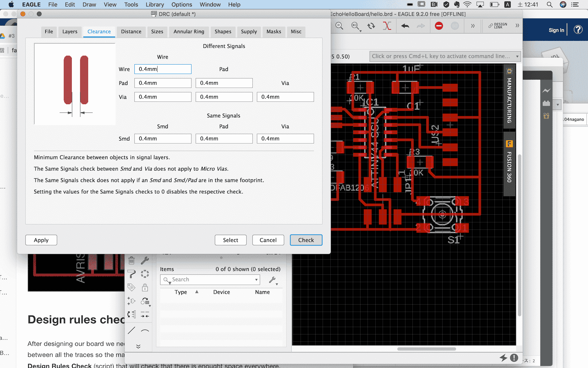Select the Delete trash can tool

(131, 260)
